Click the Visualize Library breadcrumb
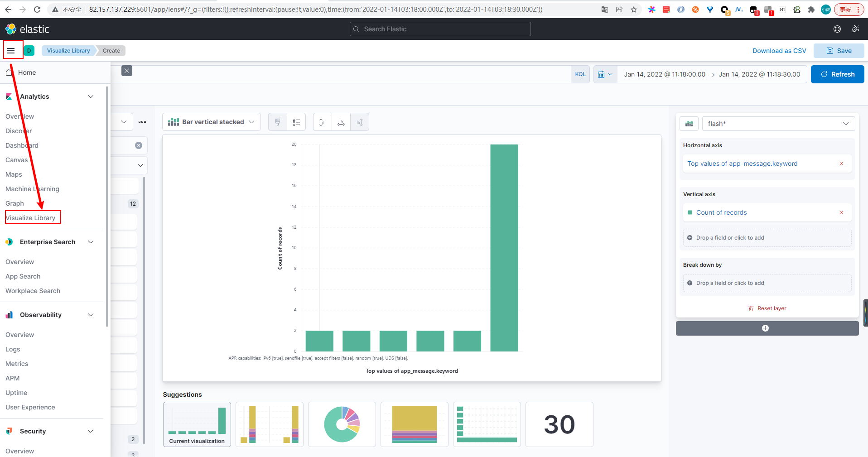The image size is (868, 457). [x=68, y=51]
